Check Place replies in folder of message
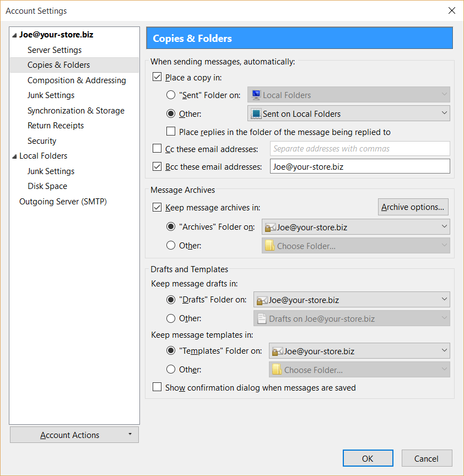Viewport: 464px width, 476px height. click(x=171, y=132)
